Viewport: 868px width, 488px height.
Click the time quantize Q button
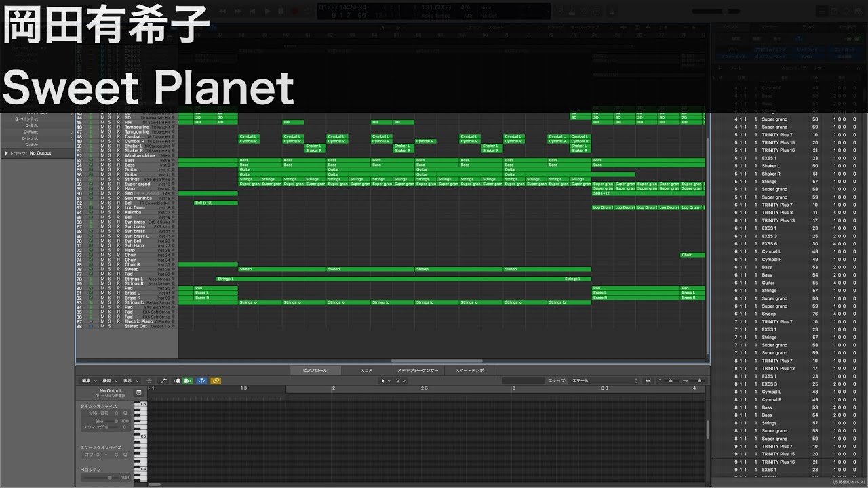point(125,413)
